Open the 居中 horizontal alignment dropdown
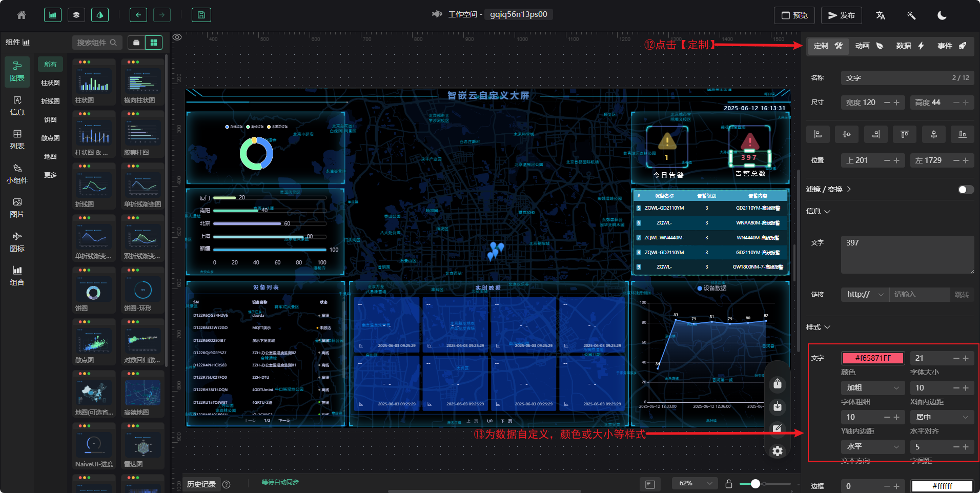The width and height of the screenshot is (980, 493). 942,417
